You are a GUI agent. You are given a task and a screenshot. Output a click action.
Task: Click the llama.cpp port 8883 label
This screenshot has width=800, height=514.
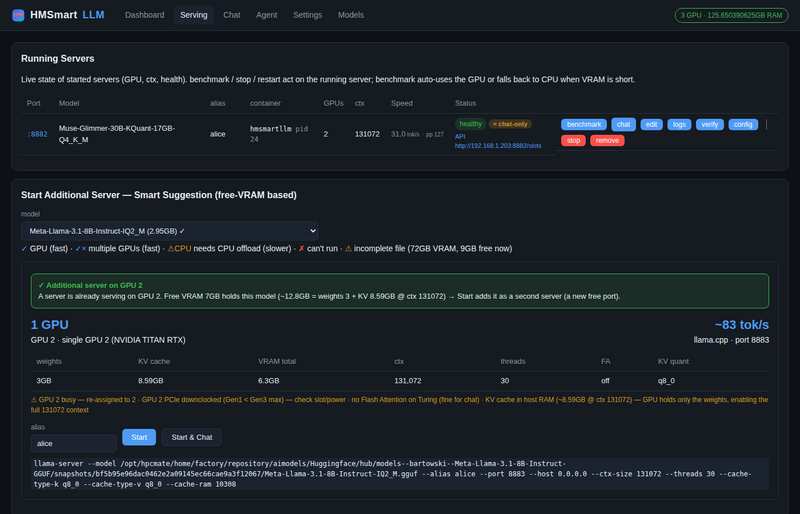point(731,340)
